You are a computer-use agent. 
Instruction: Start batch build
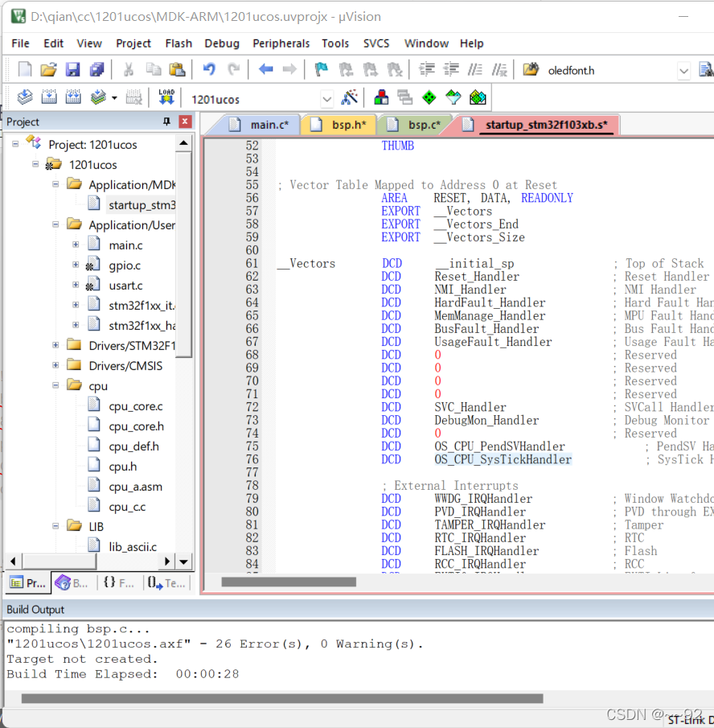tap(98, 97)
